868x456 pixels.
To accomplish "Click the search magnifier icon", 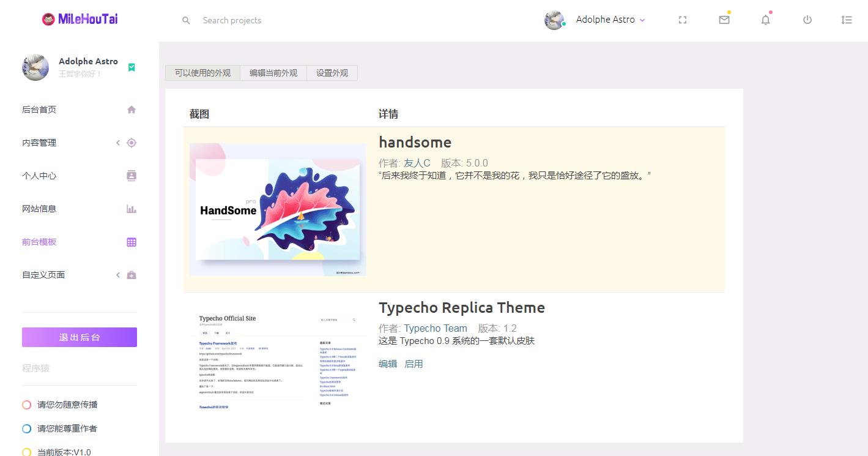I will (x=186, y=20).
